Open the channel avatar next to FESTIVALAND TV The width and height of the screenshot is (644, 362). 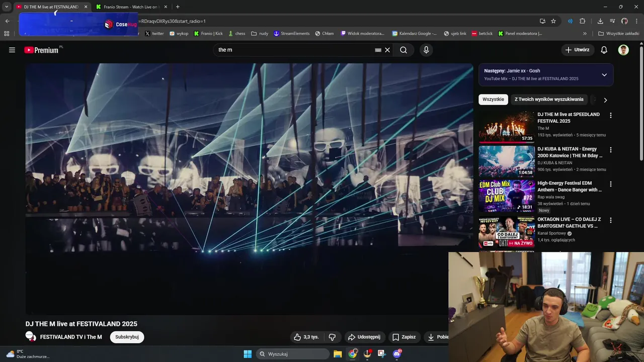tap(31, 337)
